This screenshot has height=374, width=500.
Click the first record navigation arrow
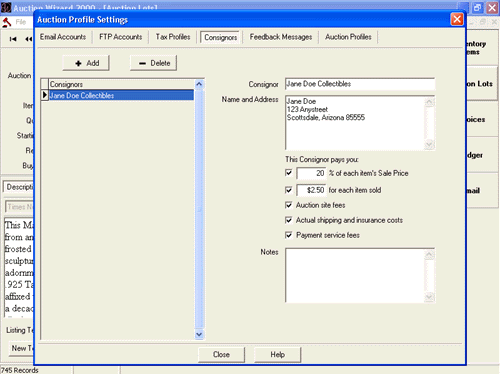pyautogui.click(x=13, y=39)
